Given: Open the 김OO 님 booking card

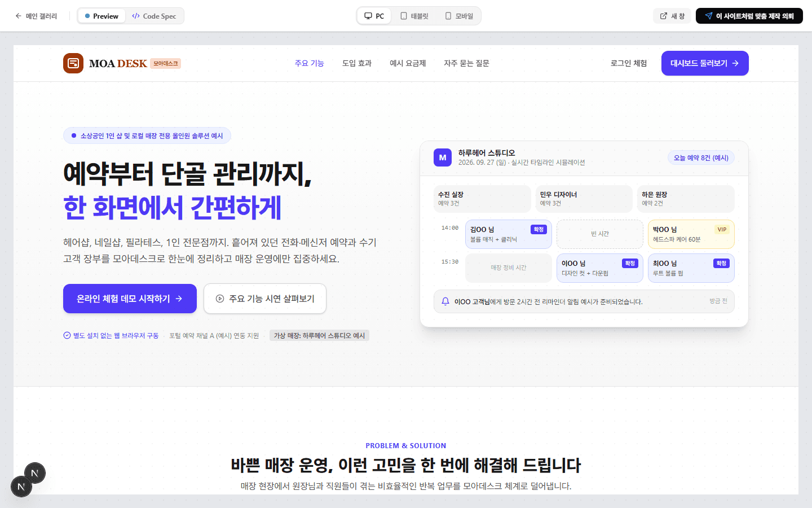Looking at the screenshot, I should click(509, 234).
